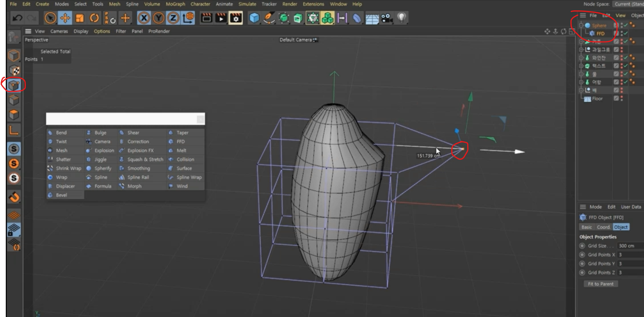Toggle the X axis lock
The height and width of the screenshot is (317, 644).
(144, 18)
